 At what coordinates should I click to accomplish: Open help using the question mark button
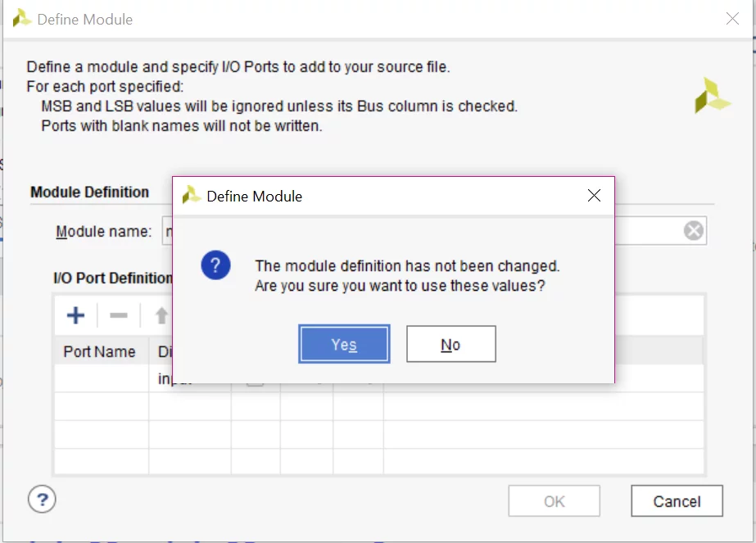(42, 498)
